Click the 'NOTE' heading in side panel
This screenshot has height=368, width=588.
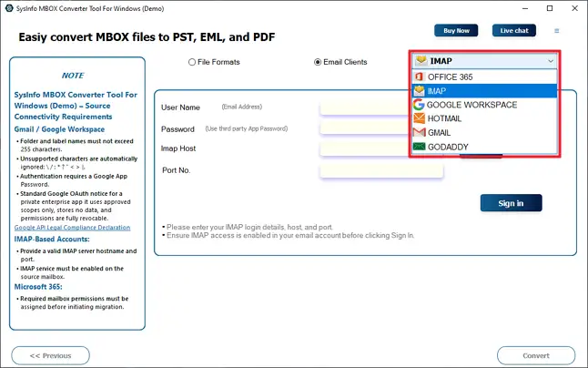coord(73,76)
